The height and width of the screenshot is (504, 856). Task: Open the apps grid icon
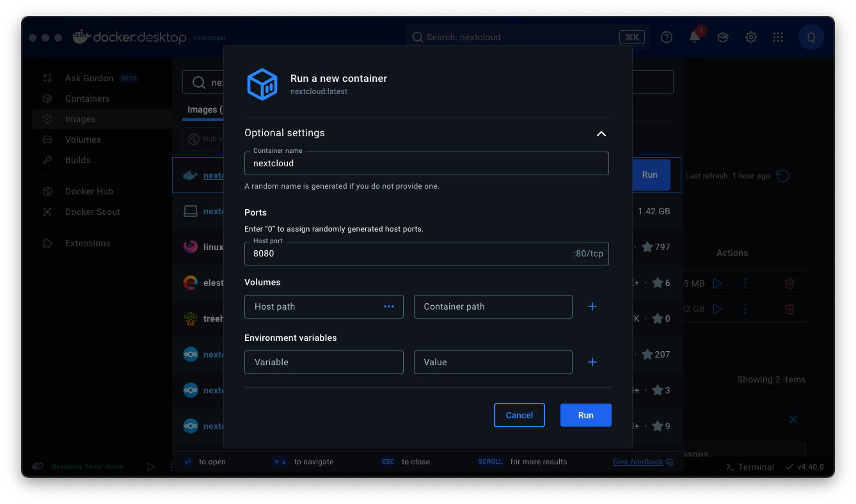point(778,37)
